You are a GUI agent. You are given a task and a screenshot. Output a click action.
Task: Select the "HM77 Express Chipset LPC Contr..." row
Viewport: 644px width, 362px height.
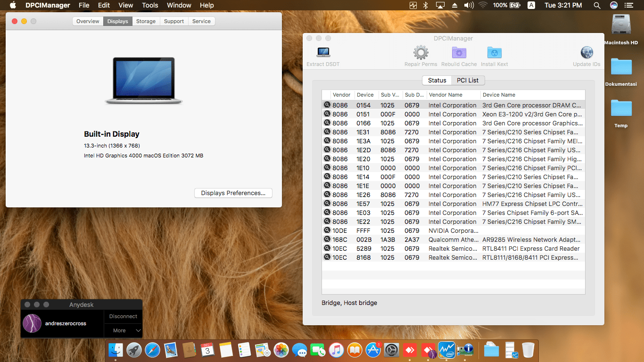(454, 204)
